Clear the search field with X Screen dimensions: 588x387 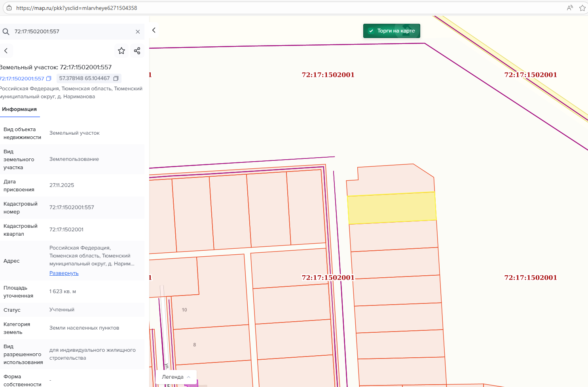coord(138,32)
